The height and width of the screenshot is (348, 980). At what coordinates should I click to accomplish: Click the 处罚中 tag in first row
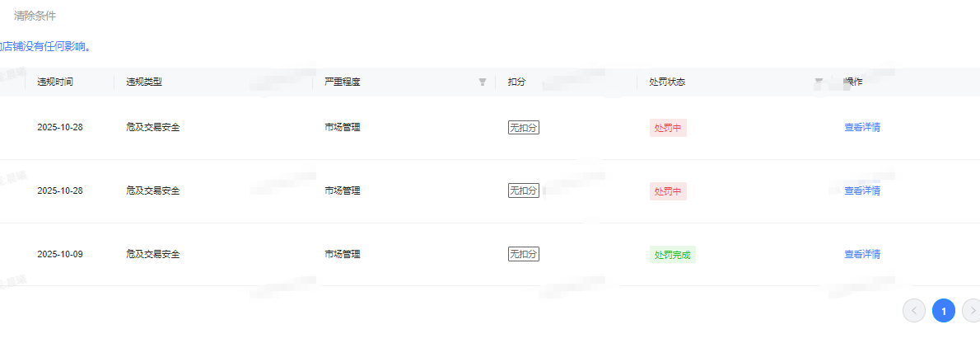[x=668, y=128]
